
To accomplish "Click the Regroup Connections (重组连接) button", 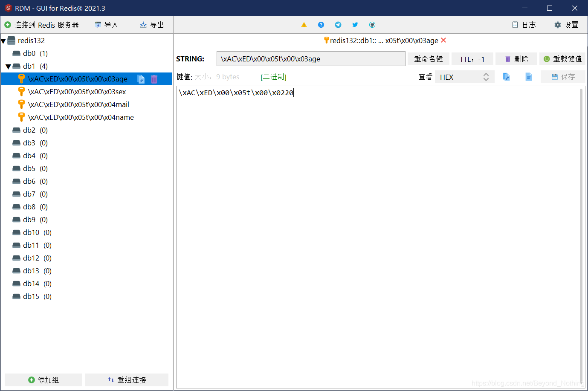I will click(x=127, y=380).
